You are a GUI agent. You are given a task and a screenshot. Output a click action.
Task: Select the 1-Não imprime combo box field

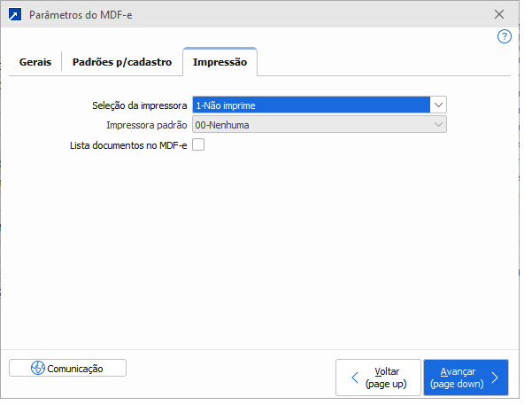(311, 105)
